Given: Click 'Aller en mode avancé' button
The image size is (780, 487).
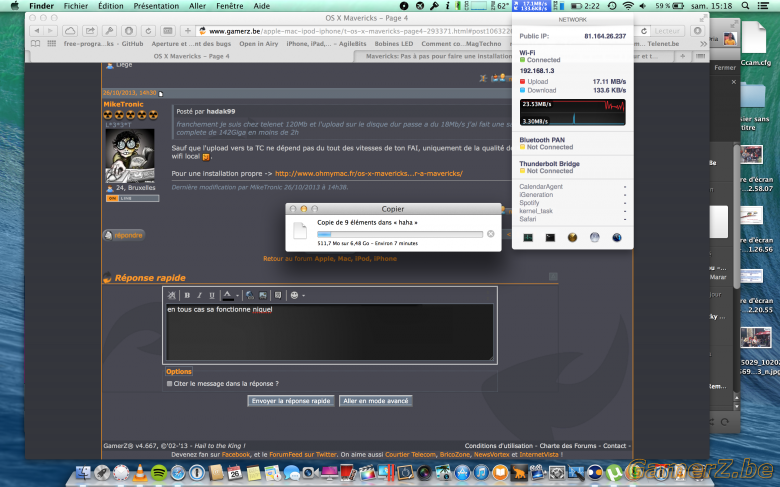Looking at the screenshot, I should 376,401.
